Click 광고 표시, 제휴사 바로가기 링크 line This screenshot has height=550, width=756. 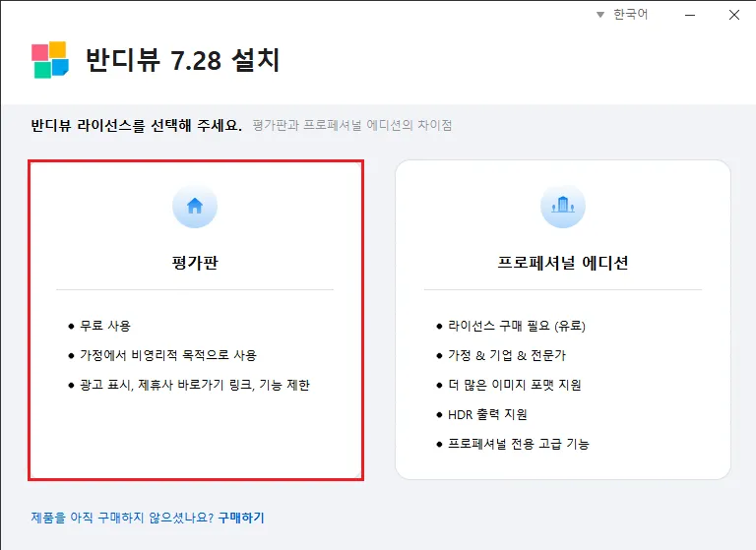[195, 385]
